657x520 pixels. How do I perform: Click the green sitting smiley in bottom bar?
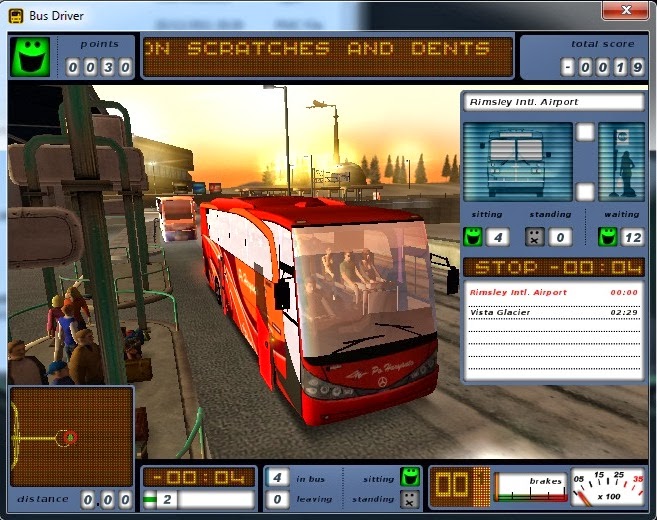coord(410,477)
